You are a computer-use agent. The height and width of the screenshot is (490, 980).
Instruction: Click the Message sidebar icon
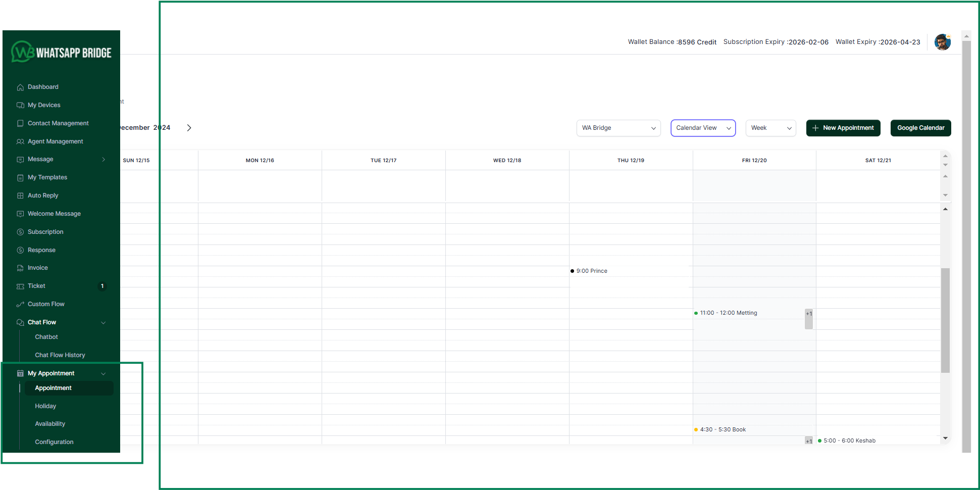pos(20,160)
